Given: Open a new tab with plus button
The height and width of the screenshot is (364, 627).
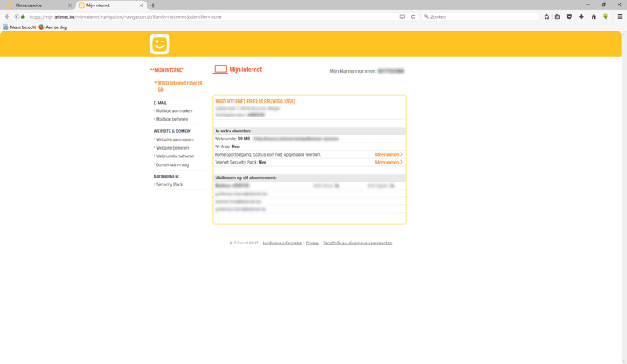Looking at the screenshot, I should point(153,5).
